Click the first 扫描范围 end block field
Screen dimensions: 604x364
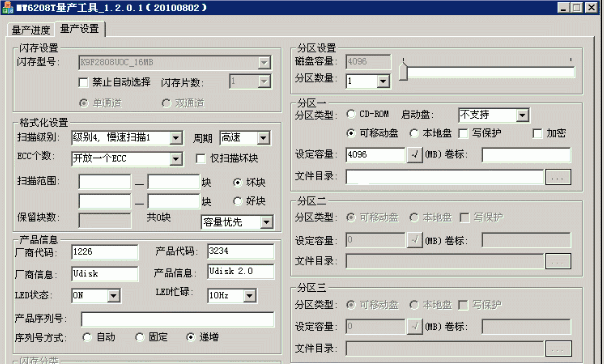[x=174, y=182]
